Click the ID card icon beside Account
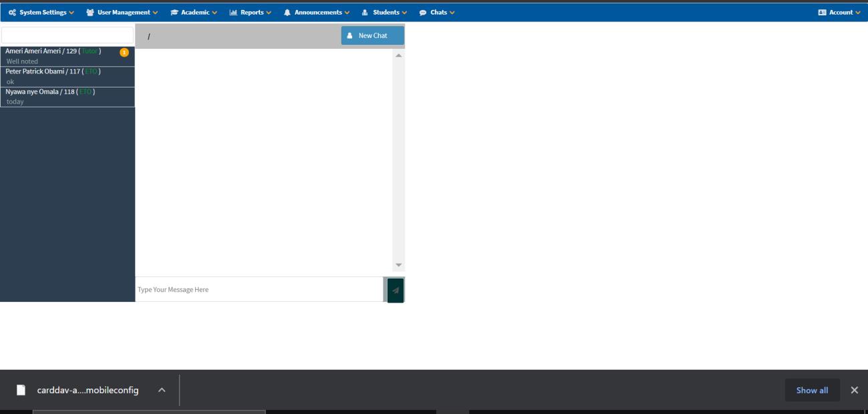Image resolution: width=868 pixels, height=414 pixels. pyautogui.click(x=822, y=11)
